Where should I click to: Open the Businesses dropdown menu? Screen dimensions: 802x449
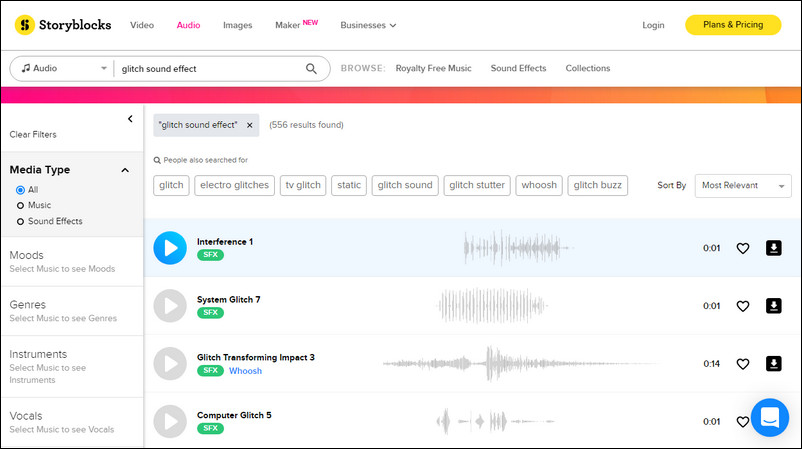point(368,25)
